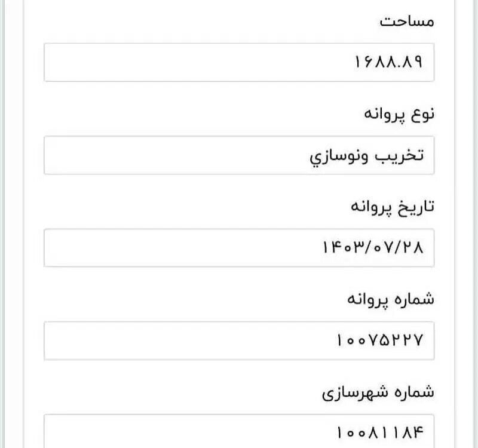Click the نوع پروانه label

pos(399,114)
